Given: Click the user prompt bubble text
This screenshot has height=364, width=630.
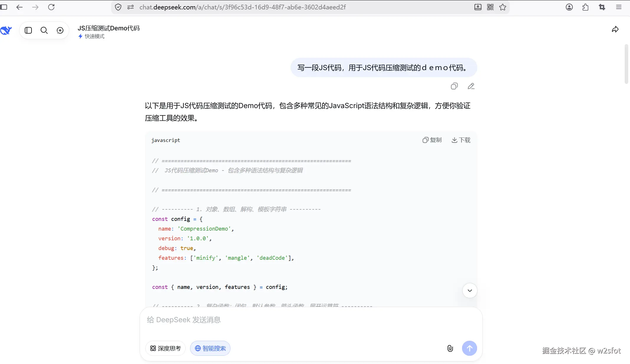Looking at the screenshot, I should point(384,68).
